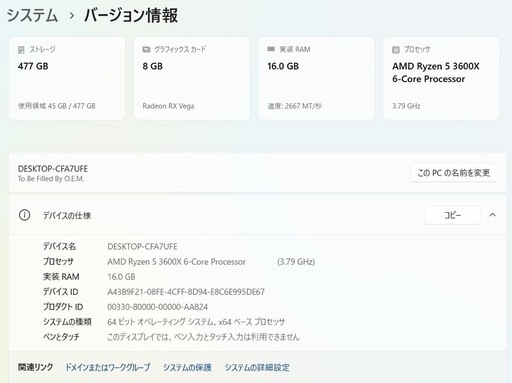Viewport: 512px width, 383px height.
Task: Click the graphics card icon
Action: click(146, 49)
